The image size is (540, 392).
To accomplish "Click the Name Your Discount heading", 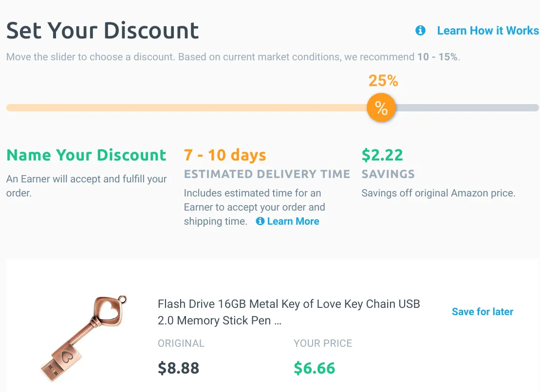I will (x=86, y=155).
